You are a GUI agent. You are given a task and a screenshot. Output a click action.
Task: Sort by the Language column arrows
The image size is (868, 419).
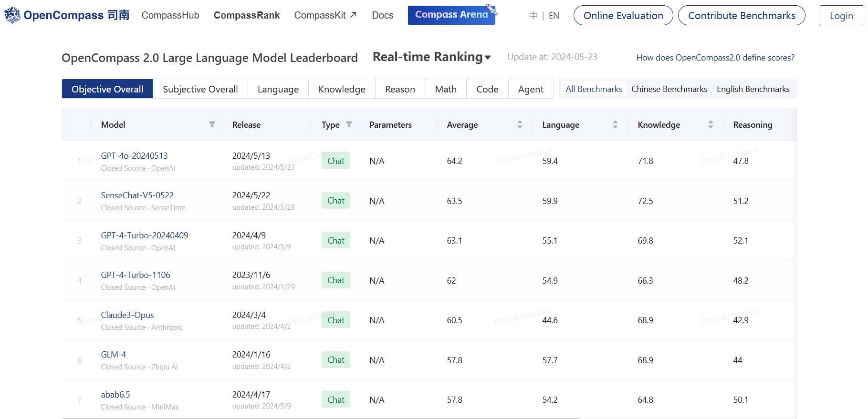pyautogui.click(x=615, y=124)
